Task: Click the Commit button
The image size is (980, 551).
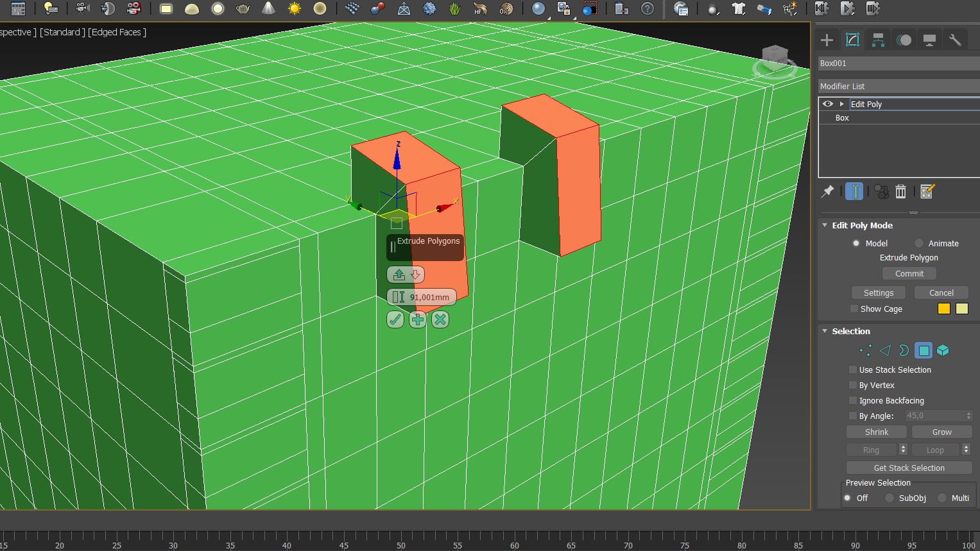Action: [x=909, y=273]
